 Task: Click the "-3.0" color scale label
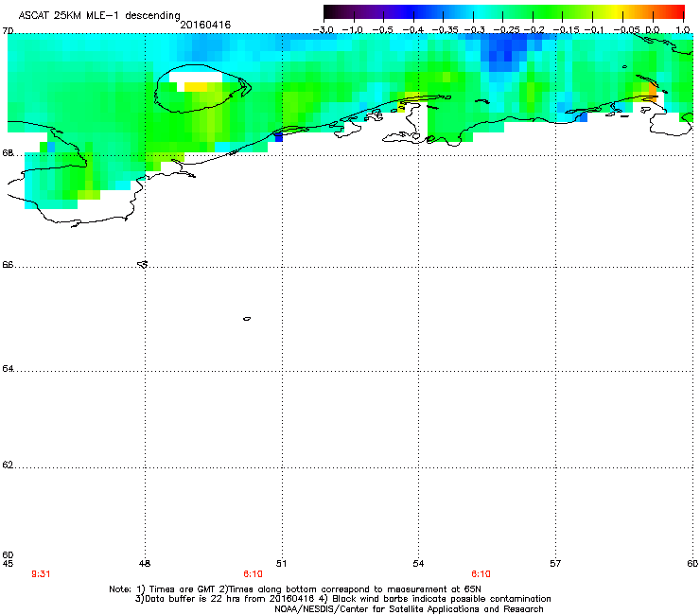point(323,30)
